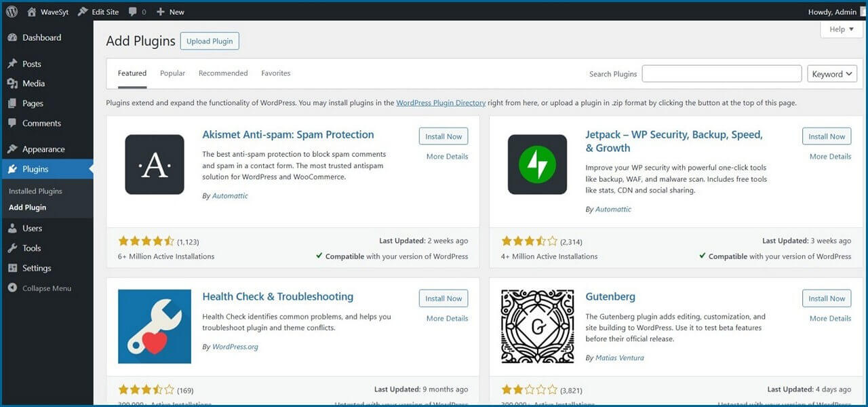Open the WordPress logo menu
Image resolution: width=868 pixels, height=407 pixels.
[x=12, y=12]
